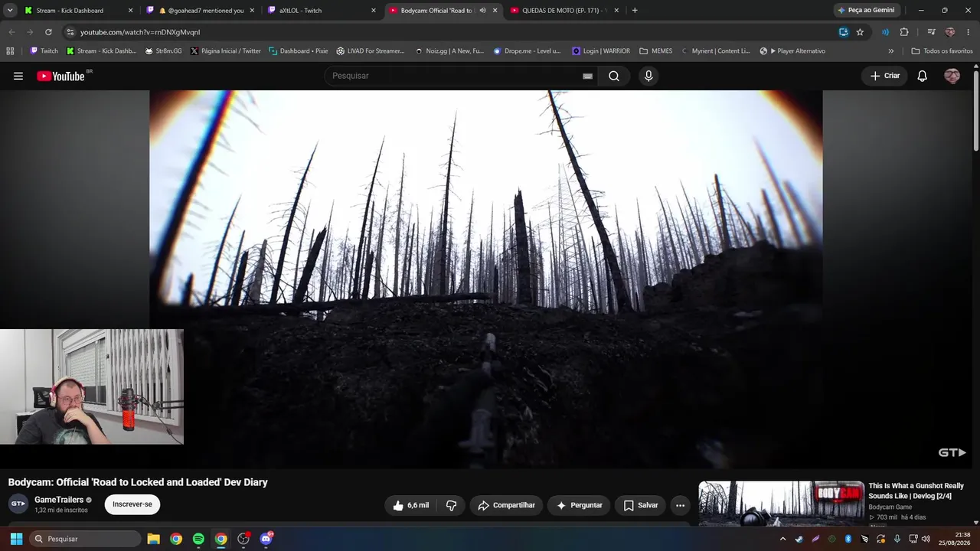Screen dimensions: 980x551
Task: Switch to the @goahead7 mentioned you tab
Action: (200, 11)
